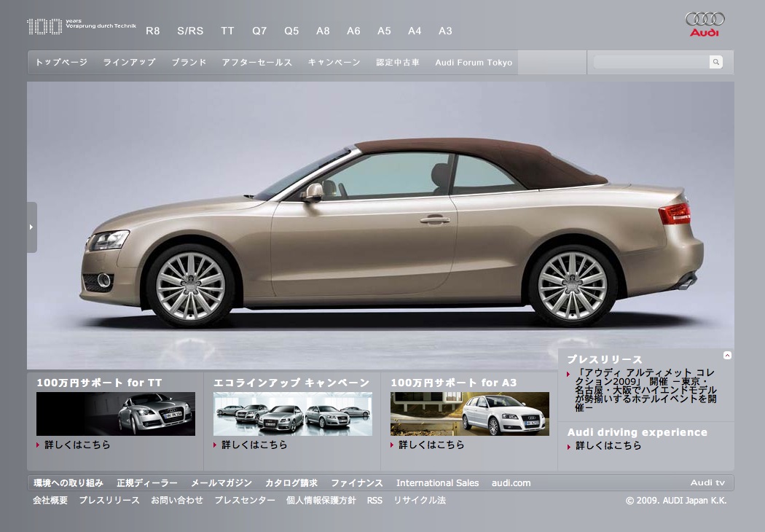
Task: Collapse the プレスリリース panel with its arrow
Action: [x=727, y=356]
